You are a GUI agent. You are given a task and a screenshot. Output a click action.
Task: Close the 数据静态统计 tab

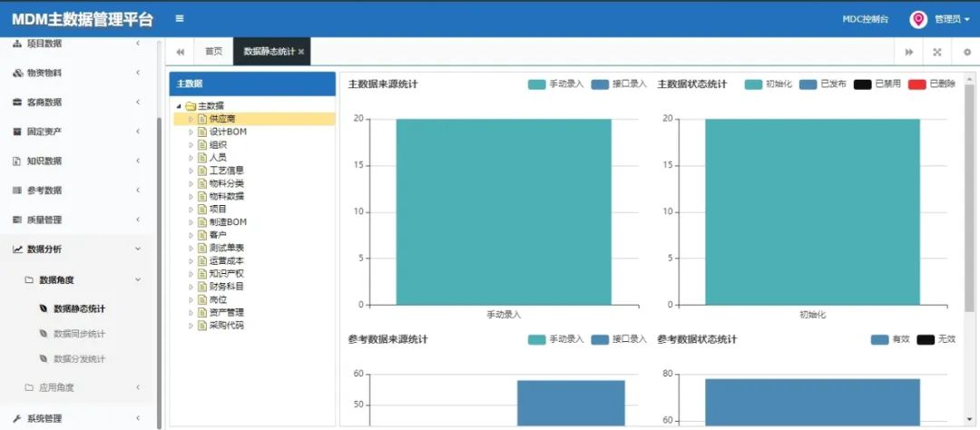tap(301, 52)
